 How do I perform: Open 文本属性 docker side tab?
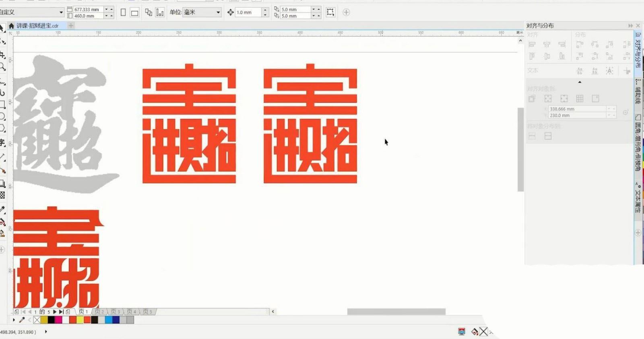[x=638, y=198]
